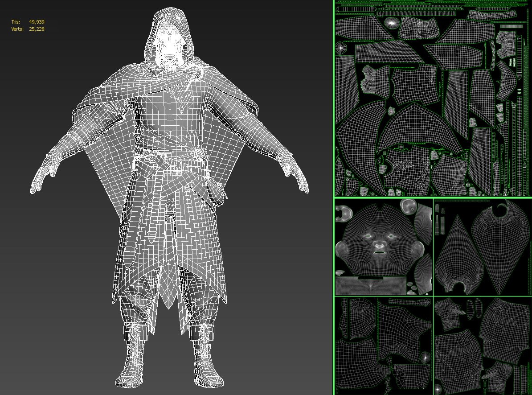The image size is (532, 395).
Task: Select the triangle count value 49,939
Action: pos(37,22)
